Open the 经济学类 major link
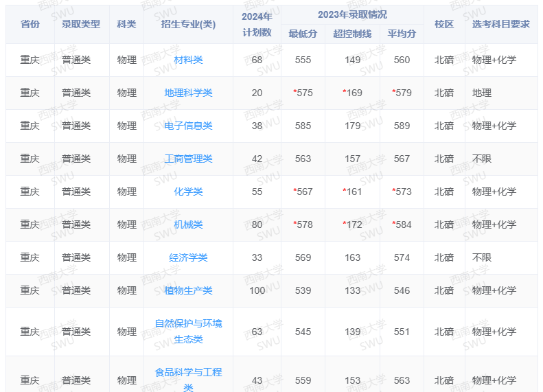The image size is (543, 392). click(188, 257)
